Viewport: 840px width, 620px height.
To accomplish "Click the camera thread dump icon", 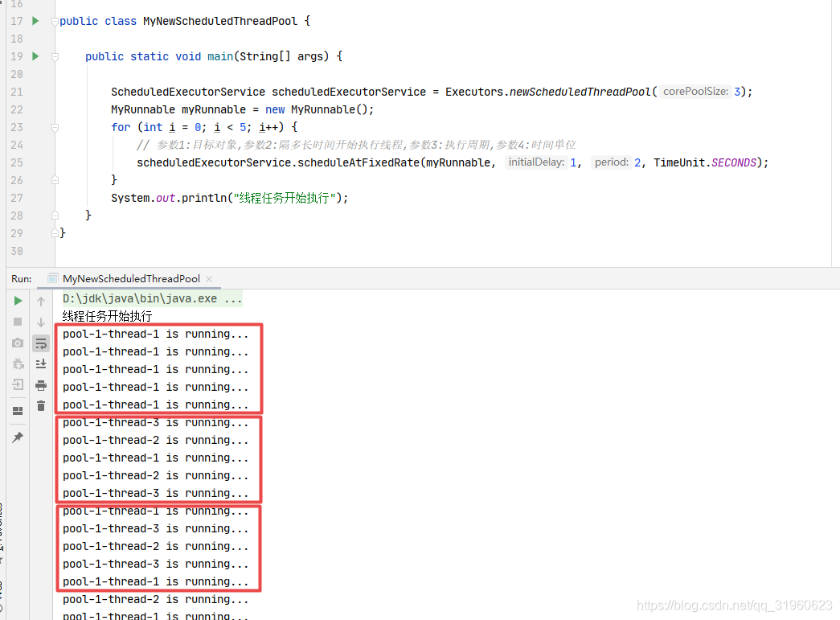I will [18, 343].
